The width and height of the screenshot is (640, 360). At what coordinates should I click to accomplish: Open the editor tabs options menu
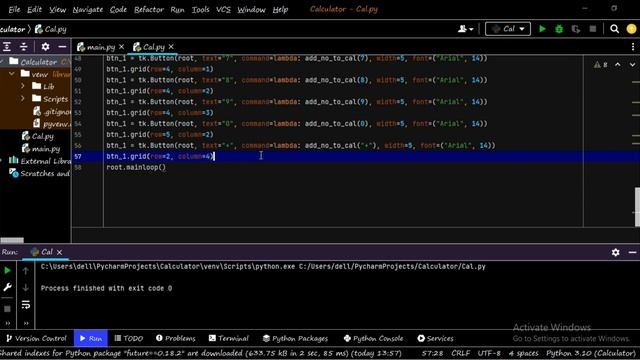coord(633,47)
